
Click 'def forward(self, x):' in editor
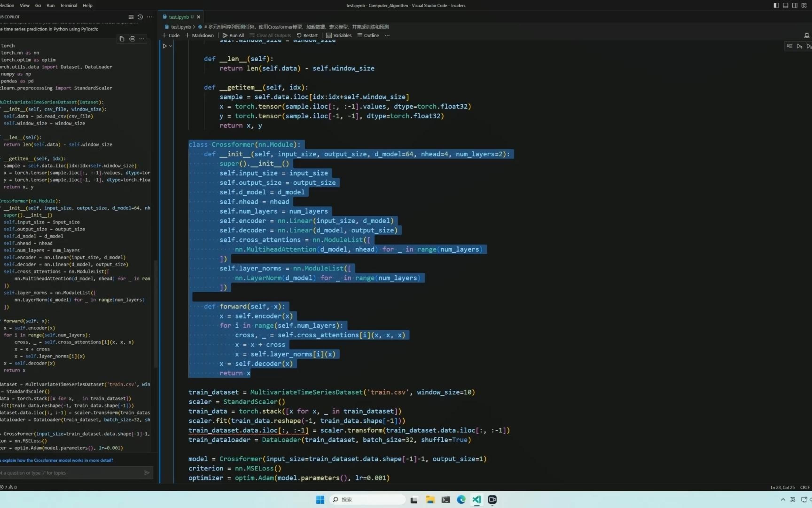tap(244, 306)
